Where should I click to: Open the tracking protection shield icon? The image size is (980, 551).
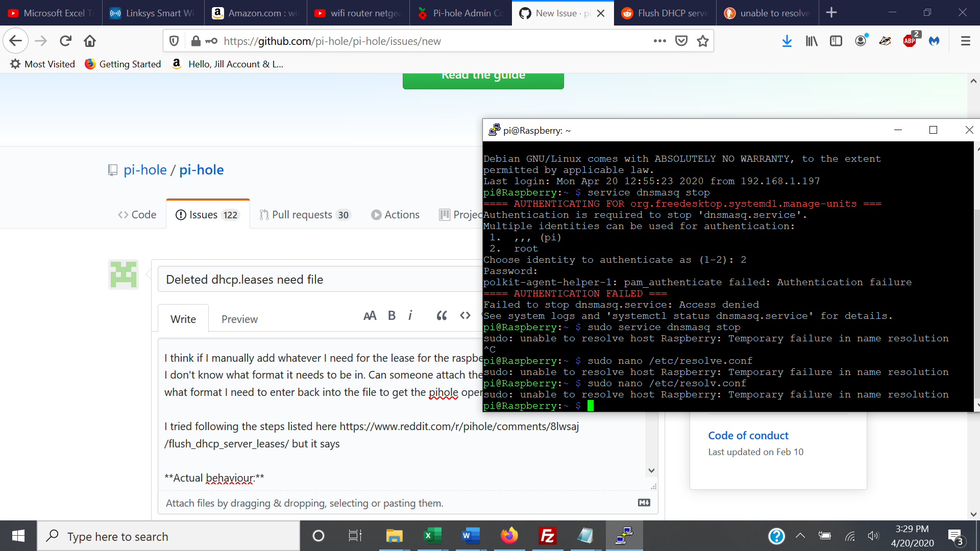(174, 41)
